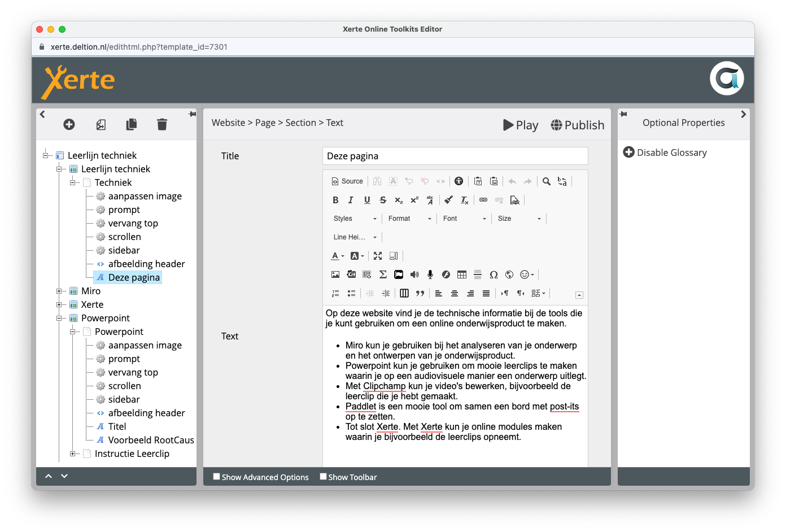Apply block quote formatting
The image size is (786, 532).
pyautogui.click(x=420, y=293)
